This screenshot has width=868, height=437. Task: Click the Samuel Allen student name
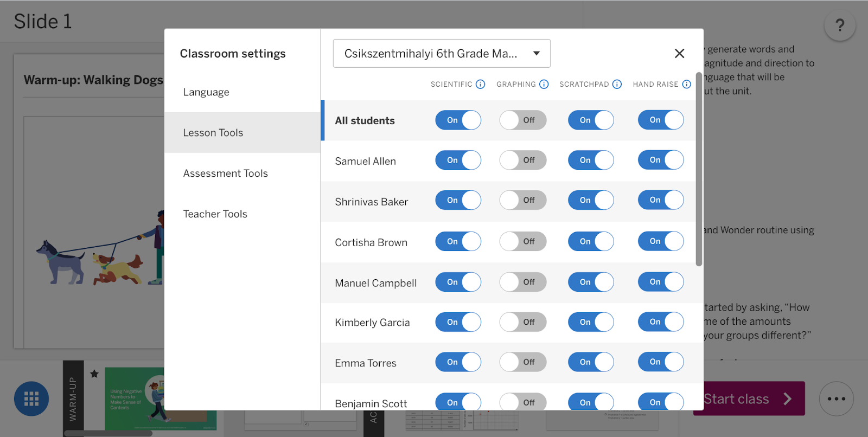point(365,161)
